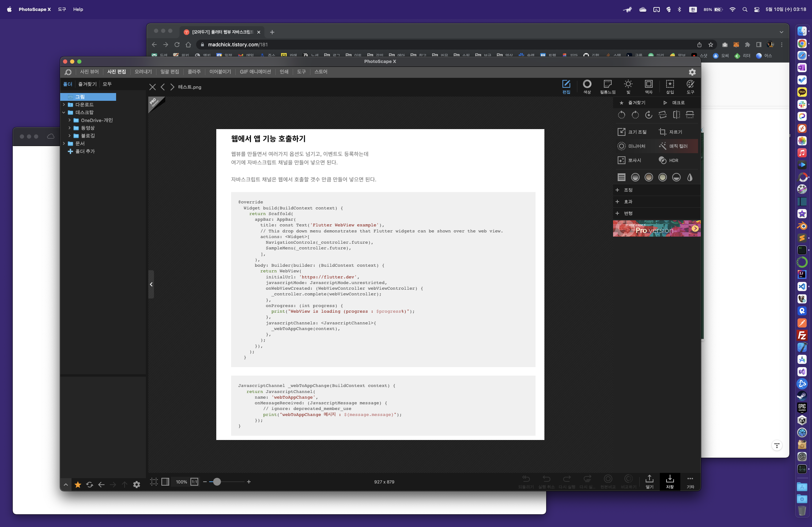Switch to GIF 애니메이션 tab
Viewport: 812px width, 527px height.
point(255,72)
